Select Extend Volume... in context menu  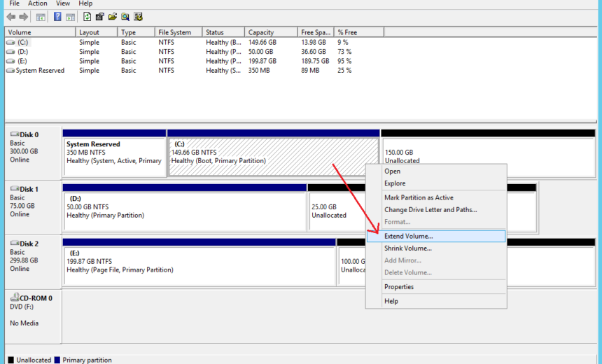[408, 237]
